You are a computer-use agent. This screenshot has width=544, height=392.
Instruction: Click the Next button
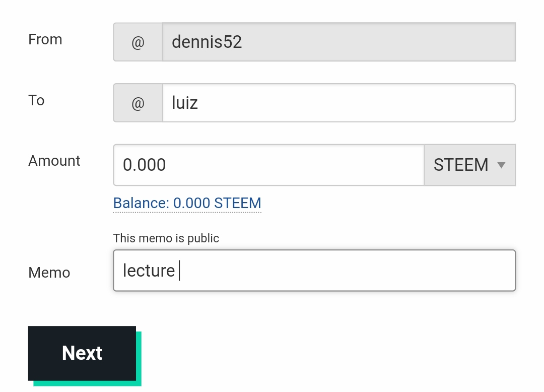click(82, 353)
